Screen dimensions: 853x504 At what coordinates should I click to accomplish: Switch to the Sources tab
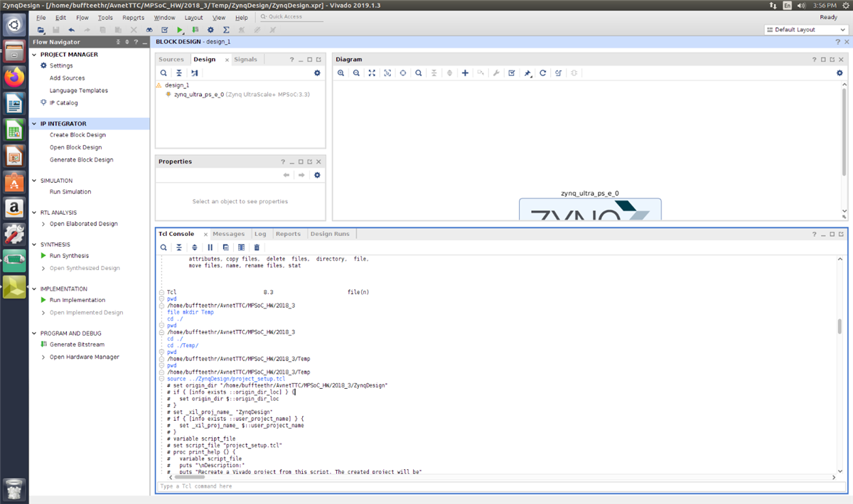pos(171,60)
